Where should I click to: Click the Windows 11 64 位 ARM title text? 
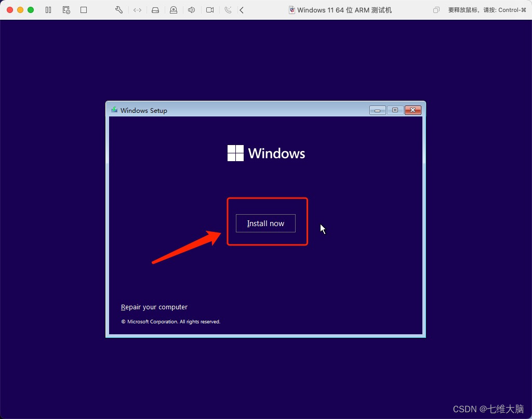[344, 10]
